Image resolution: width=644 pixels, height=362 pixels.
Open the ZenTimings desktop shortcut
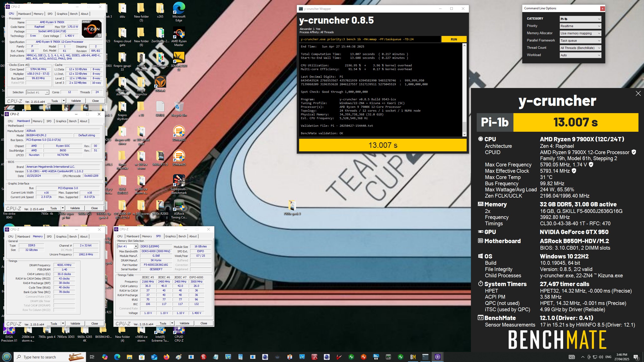point(160,59)
